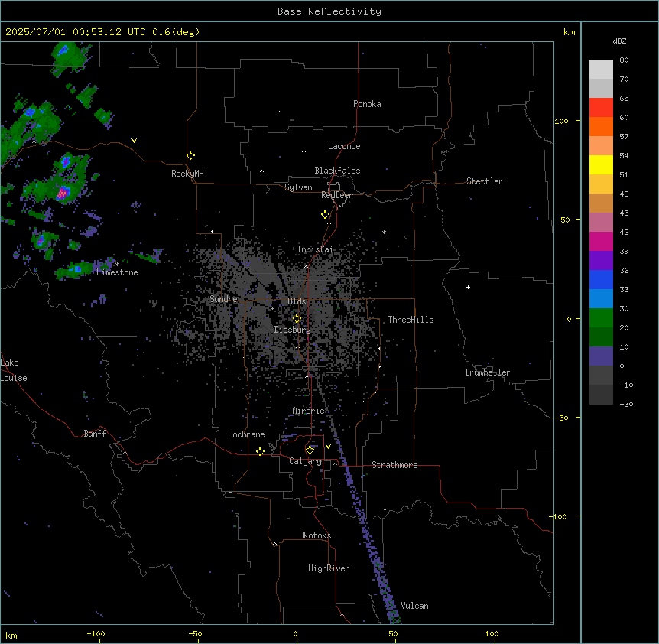This screenshot has width=659, height=644.
Task: Select the bright green 30 dBZ legend swatch
Action: pos(601,318)
